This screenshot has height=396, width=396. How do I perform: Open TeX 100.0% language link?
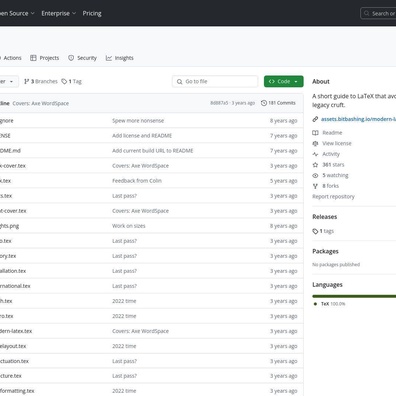pos(333,304)
